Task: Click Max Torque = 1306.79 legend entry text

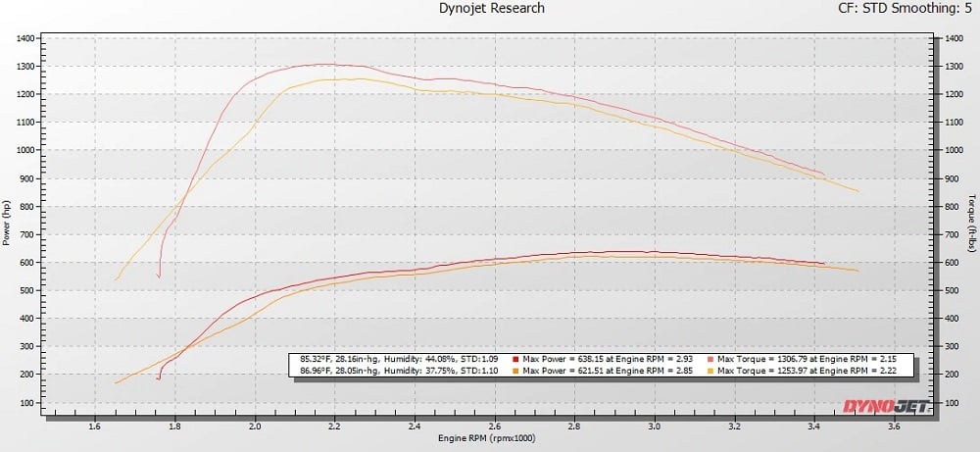Action: [x=808, y=359]
